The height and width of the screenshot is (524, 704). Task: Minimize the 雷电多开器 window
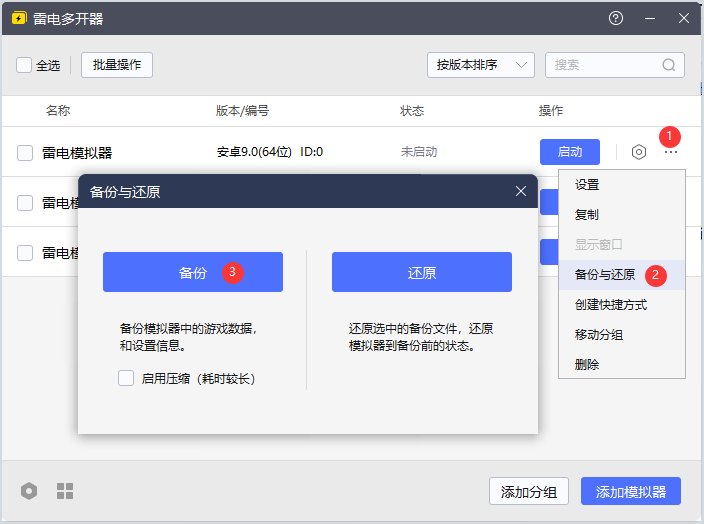point(650,18)
